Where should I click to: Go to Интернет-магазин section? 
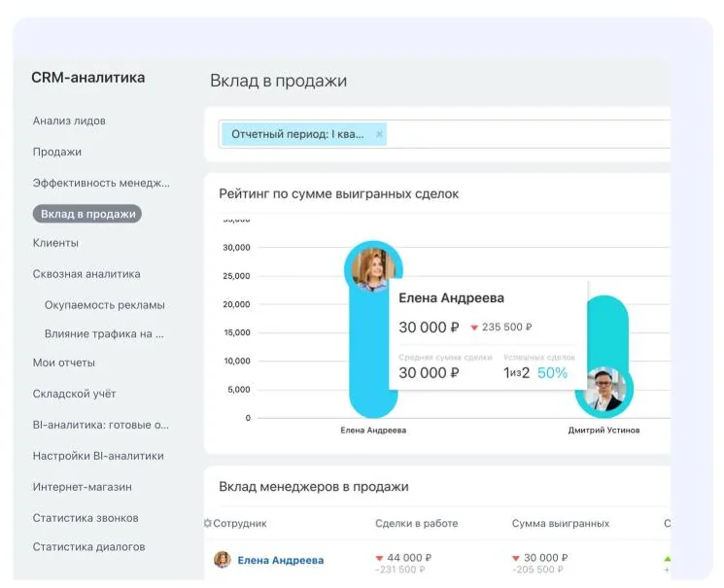[x=83, y=487]
